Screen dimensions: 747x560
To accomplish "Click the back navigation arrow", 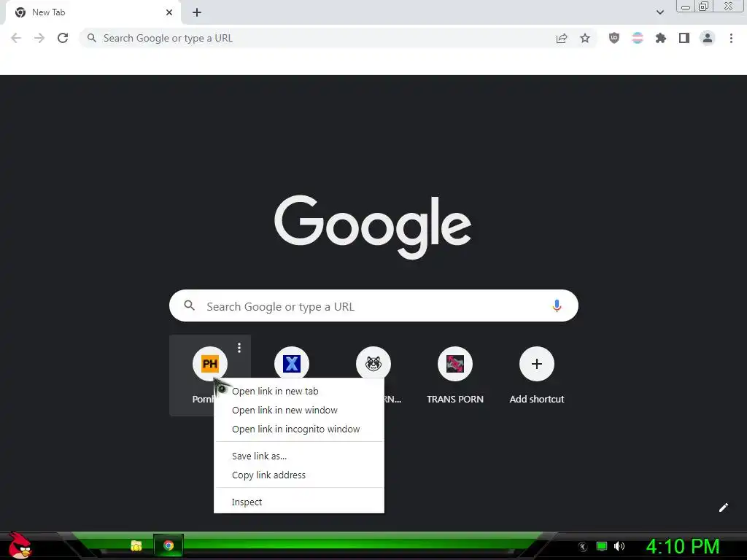I will (16, 38).
